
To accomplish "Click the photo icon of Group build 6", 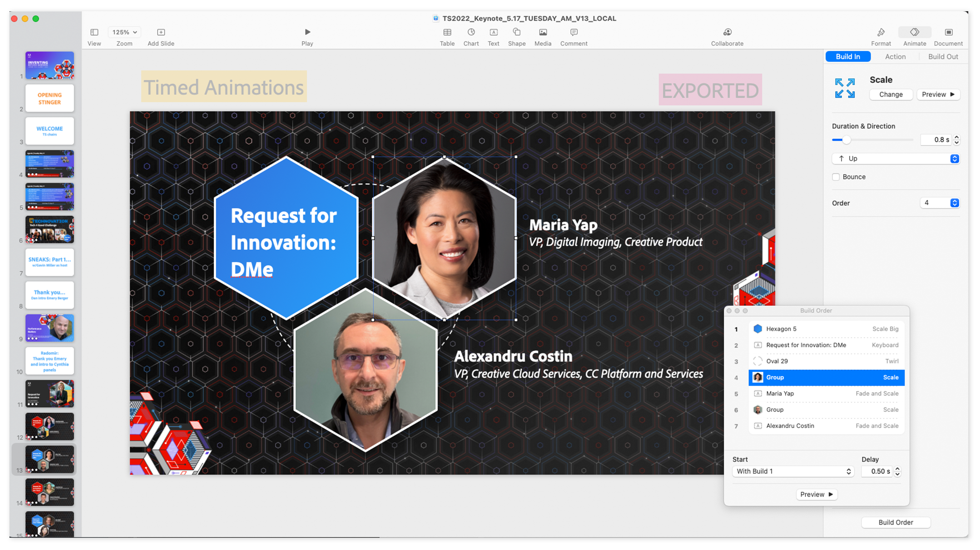I will [757, 410].
